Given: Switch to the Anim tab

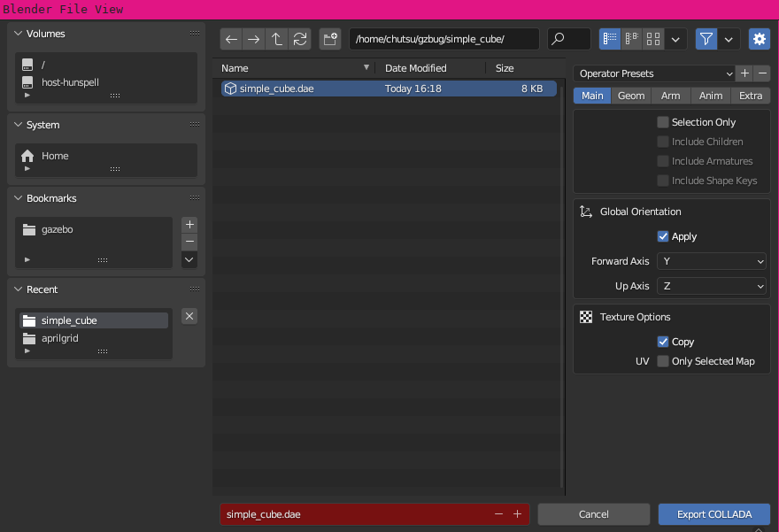Looking at the screenshot, I should [x=712, y=96].
